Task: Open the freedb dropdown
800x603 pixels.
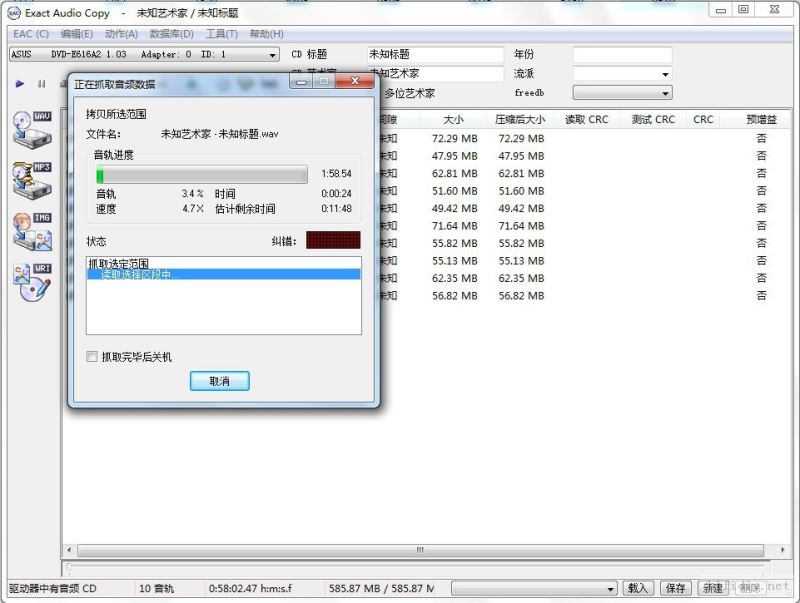Action: pos(665,93)
